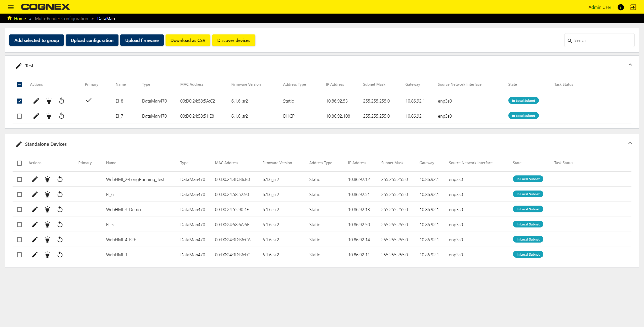Select the EI_6 device checkbox
The width and height of the screenshot is (644, 327).
tap(19, 194)
